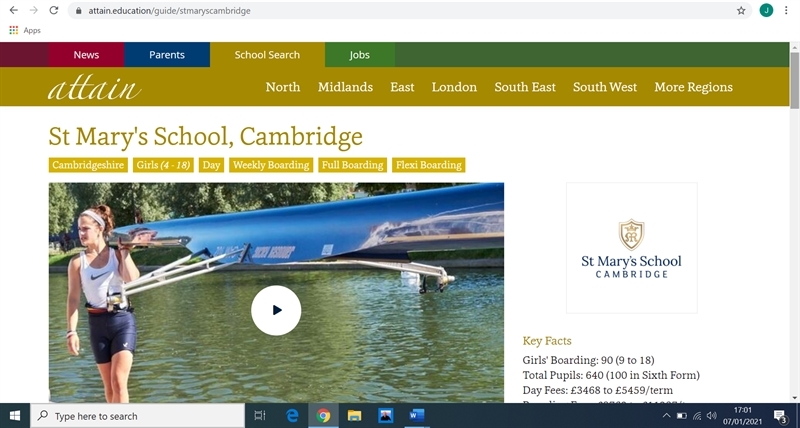800x428 pixels.
Task: Go to the London region
Action: 454,87
